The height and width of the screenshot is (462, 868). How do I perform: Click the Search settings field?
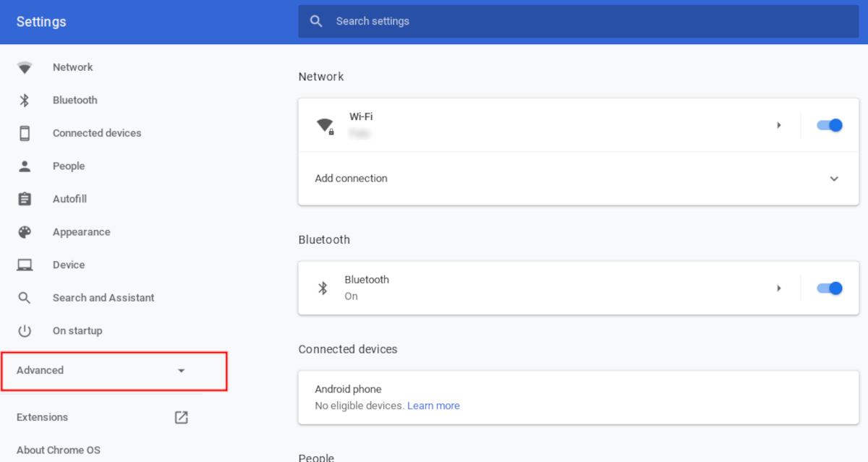pyautogui.click(x=506, y=21)
